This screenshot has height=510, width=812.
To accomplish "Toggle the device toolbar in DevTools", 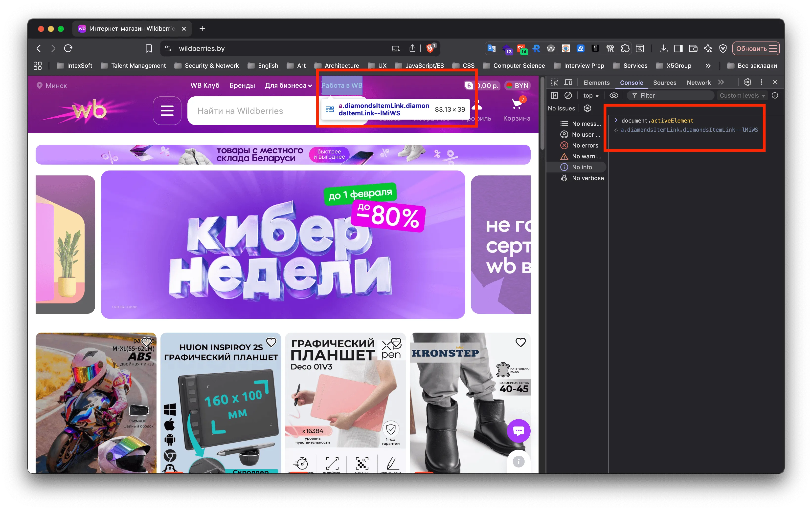I will pyautogui.click(x=568, y=82).
